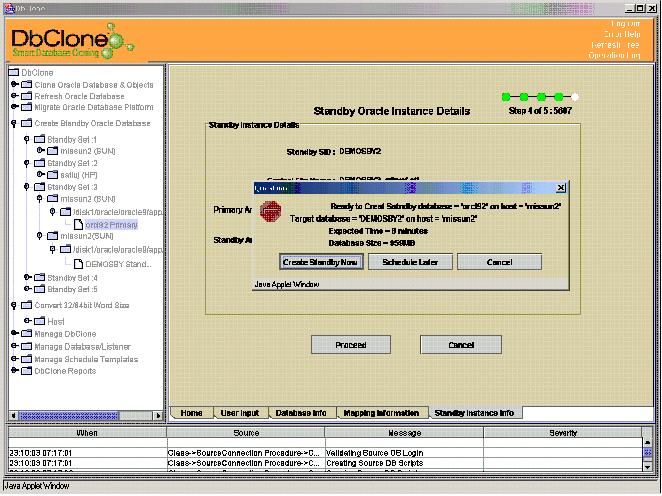Click the Manage DbClone folder icon
662x496 pixels.
click(27, 334)
